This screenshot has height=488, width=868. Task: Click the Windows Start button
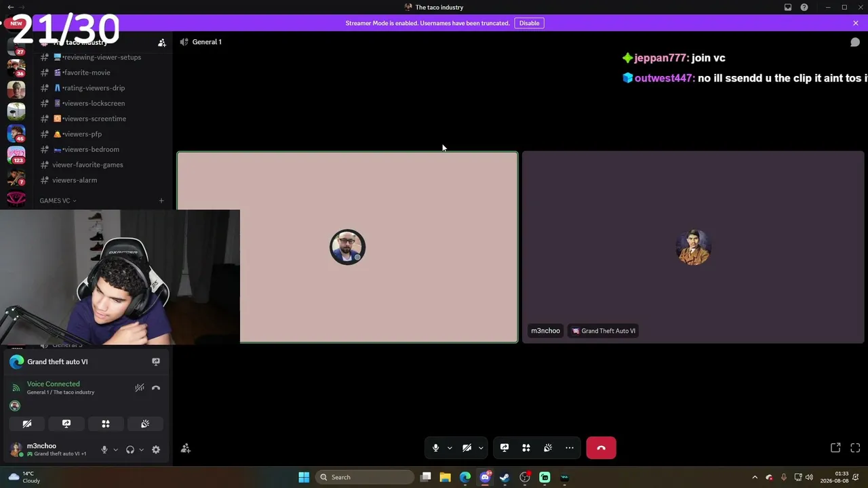coord(304,477)
